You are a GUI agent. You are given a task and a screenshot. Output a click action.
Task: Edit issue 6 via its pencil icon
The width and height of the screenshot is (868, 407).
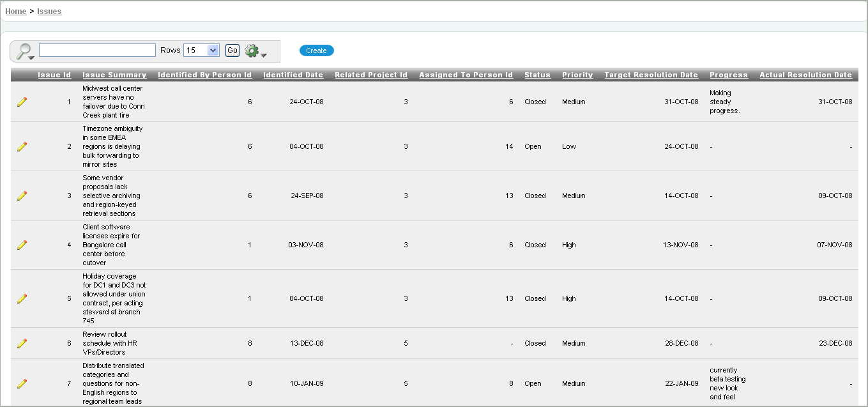[22, 344]
